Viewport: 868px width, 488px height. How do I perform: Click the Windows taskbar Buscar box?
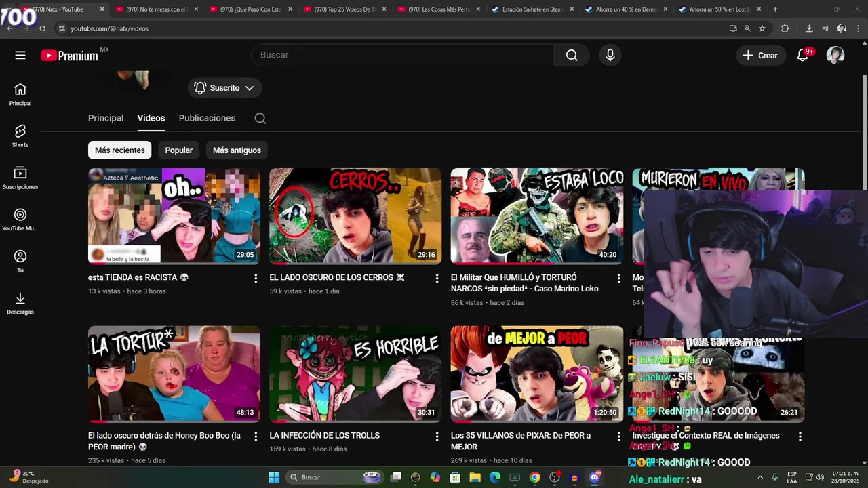tap(335, 477)
